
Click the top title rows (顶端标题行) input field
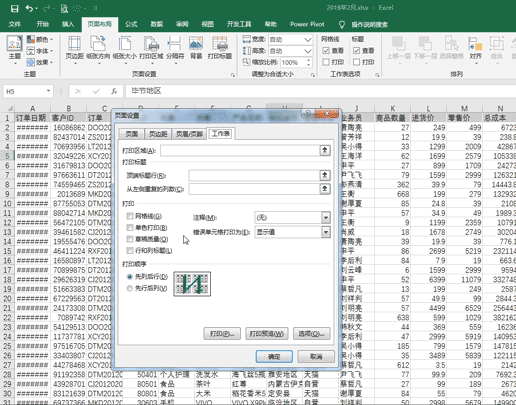pos(254,175)
